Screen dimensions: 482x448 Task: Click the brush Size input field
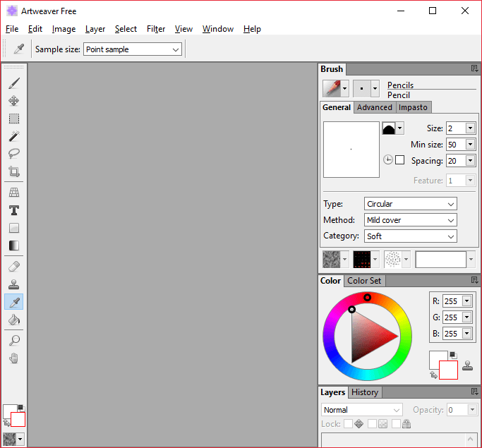point(454,128)
